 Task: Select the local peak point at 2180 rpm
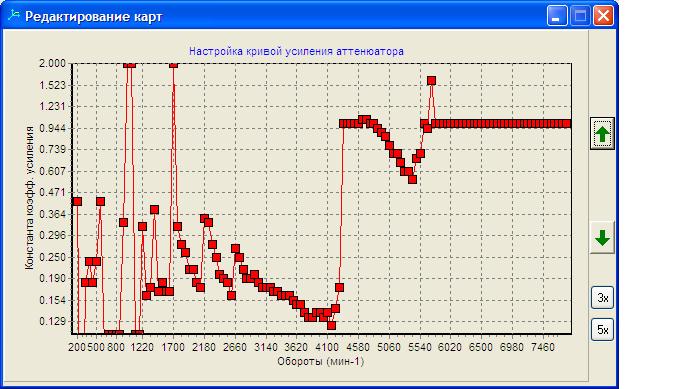point(204,218)
